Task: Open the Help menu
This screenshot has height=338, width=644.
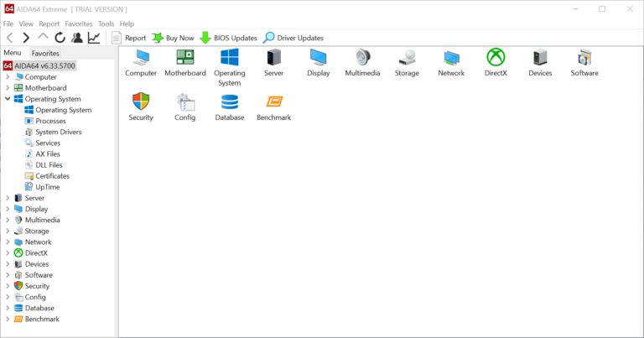Action: point(127,23)
